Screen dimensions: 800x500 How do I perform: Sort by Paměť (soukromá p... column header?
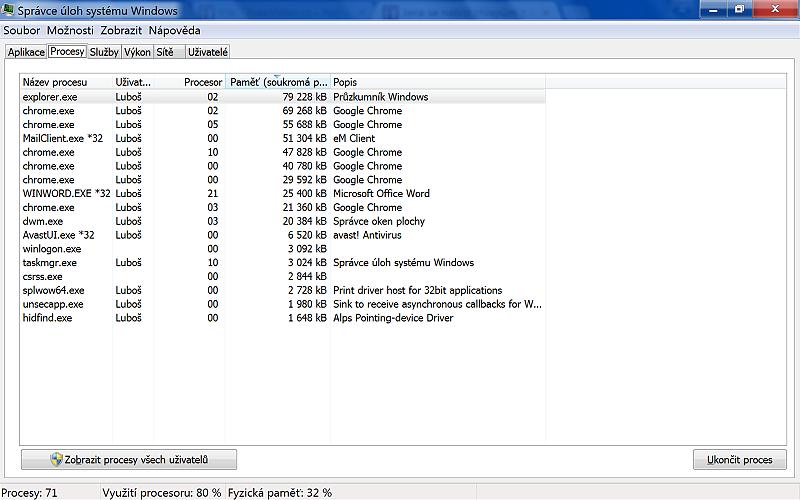tap(278, 82)
